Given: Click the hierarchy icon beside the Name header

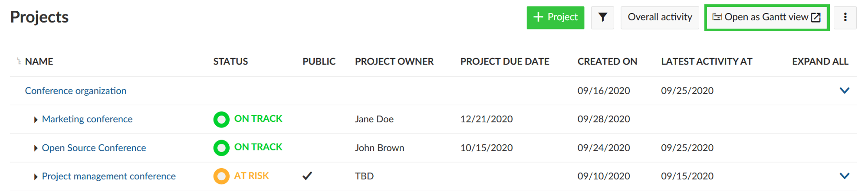Looking at the screenshot, I should coord(19,62).
